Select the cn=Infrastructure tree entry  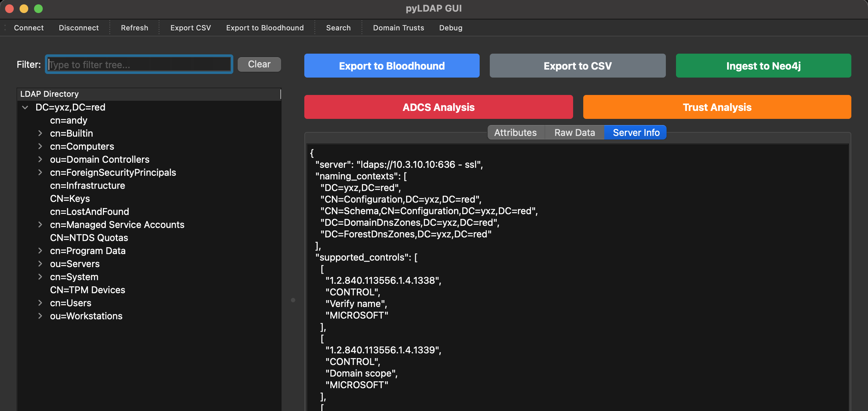[87, 186]
